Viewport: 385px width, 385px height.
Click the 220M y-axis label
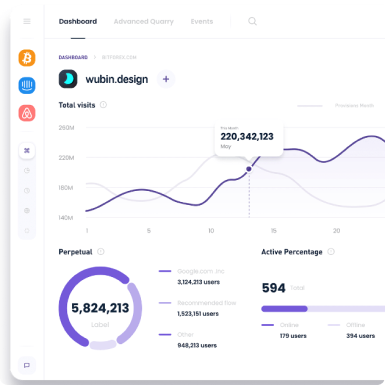[x=66, y=158]
